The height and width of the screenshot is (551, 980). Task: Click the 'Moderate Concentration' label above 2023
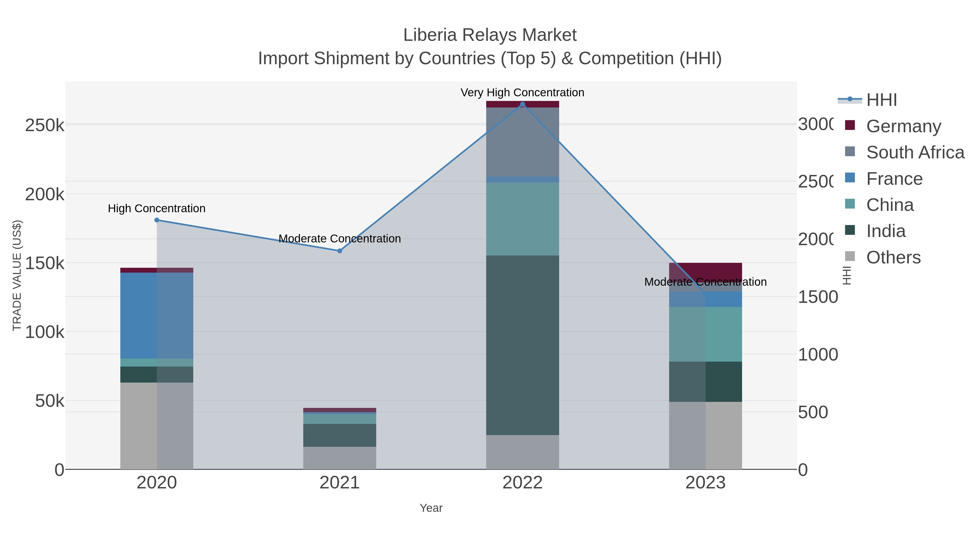[x=705, y=282]
